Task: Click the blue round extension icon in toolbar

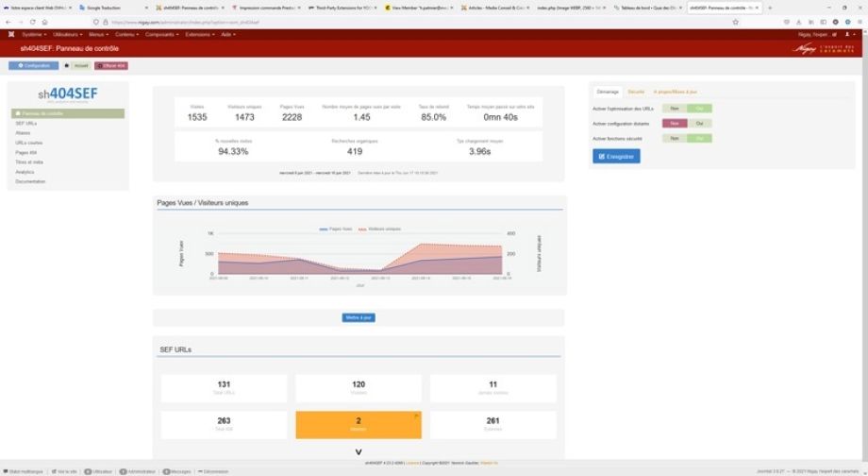Action: 847,22
